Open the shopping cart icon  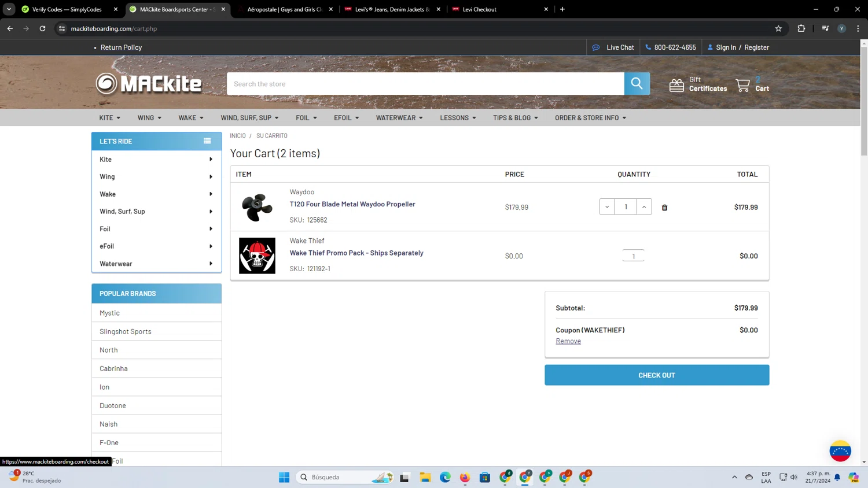coord(743,85)
